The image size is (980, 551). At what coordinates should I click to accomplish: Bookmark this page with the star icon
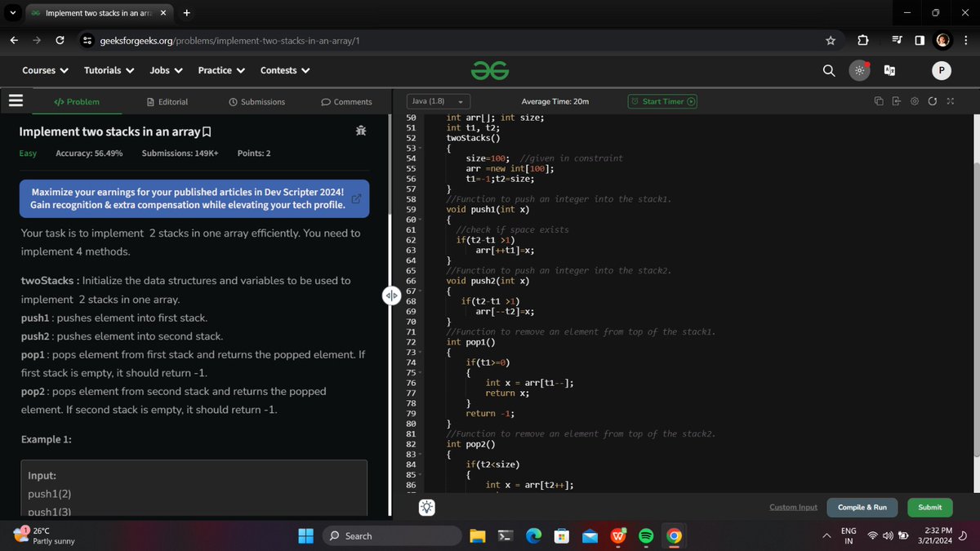[x=831, y=41]
